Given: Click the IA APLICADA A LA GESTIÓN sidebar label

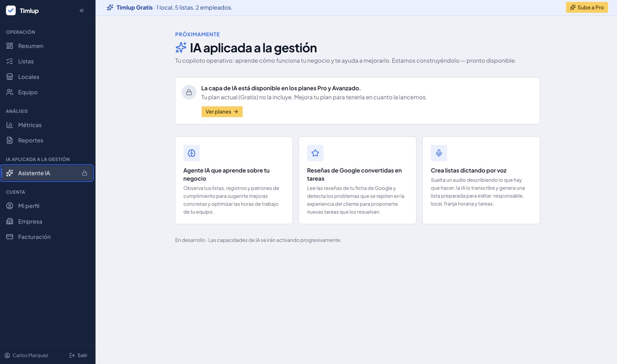Looking at the screenshot, I should 38,159.
